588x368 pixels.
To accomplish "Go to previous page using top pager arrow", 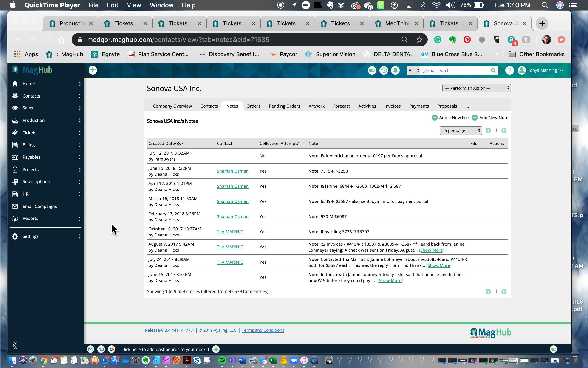I will tap(488, 130).
